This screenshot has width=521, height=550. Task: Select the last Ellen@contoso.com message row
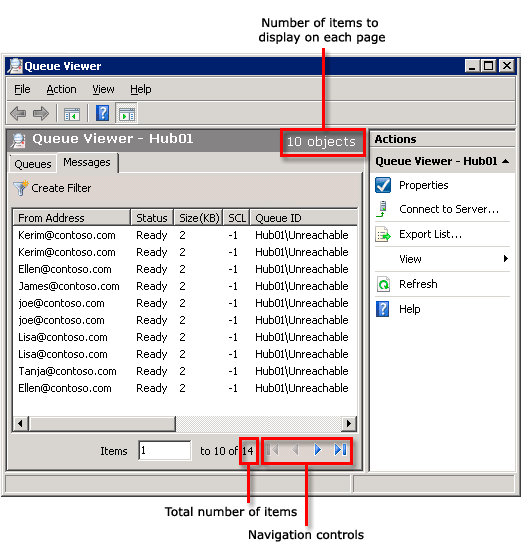pyautogui.click(x=185, y=388)
